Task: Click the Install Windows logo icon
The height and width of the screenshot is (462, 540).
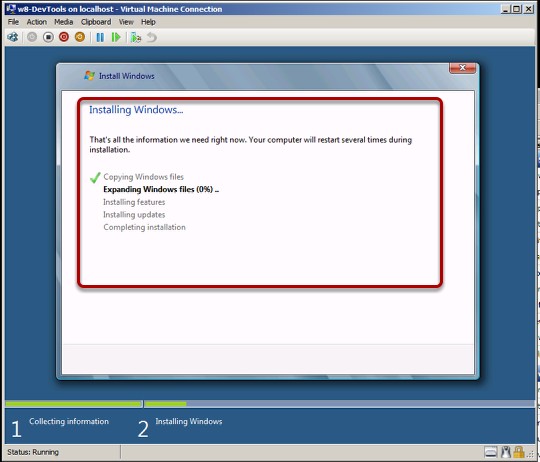Action: (x=90, y=76)
